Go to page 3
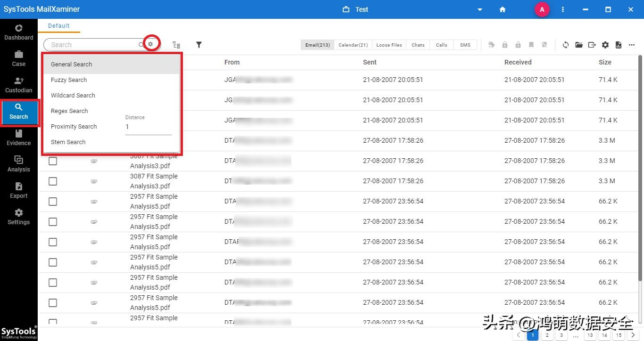 coord(561,335)
